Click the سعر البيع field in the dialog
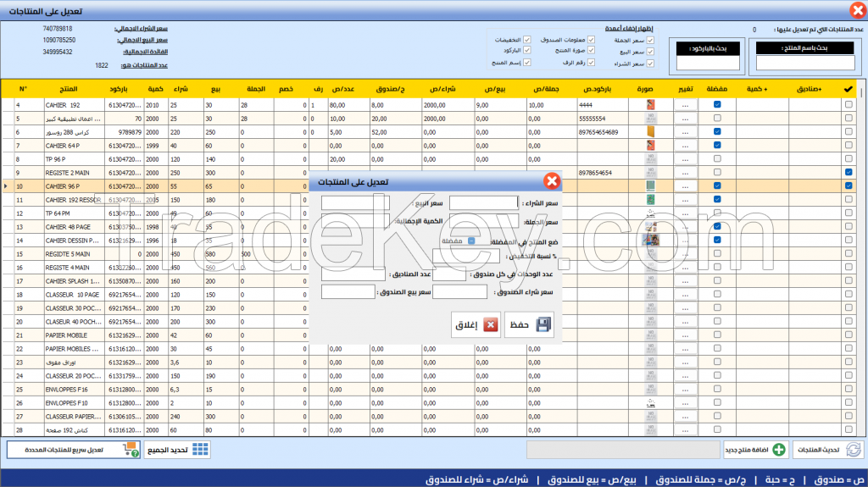The width and height of the screenshot is (868, 487). pos(355,203)
